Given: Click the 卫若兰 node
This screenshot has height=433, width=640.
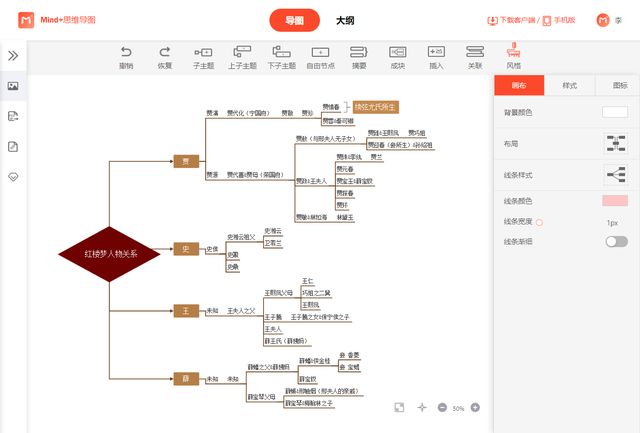Looking at the screenshot, I should [273, 243].
